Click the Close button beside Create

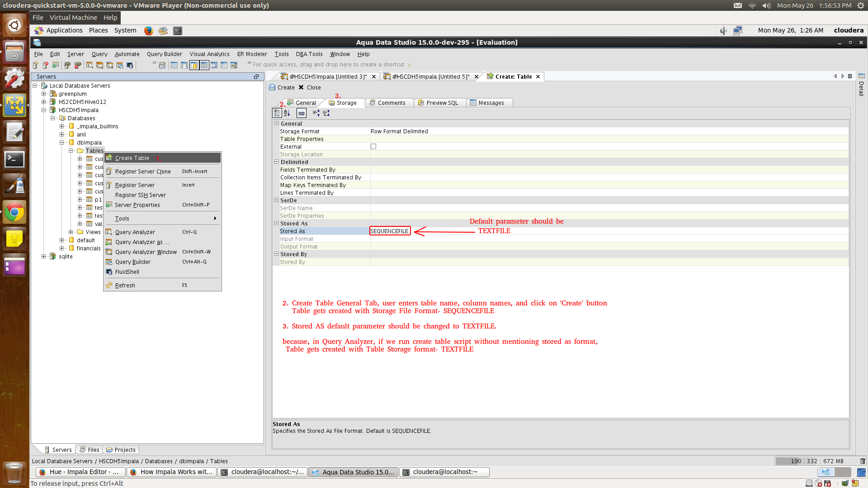click(310, 88)
